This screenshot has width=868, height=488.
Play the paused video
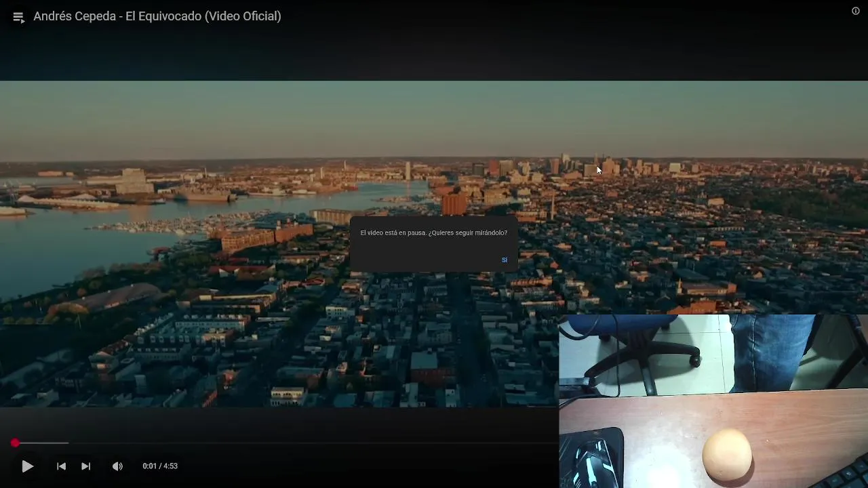tap(27, 466)
